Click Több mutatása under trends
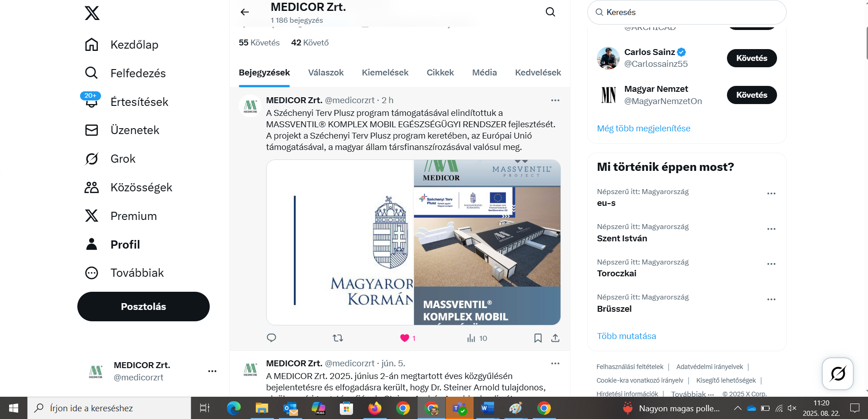868x419 pixels. coord(626,336)
